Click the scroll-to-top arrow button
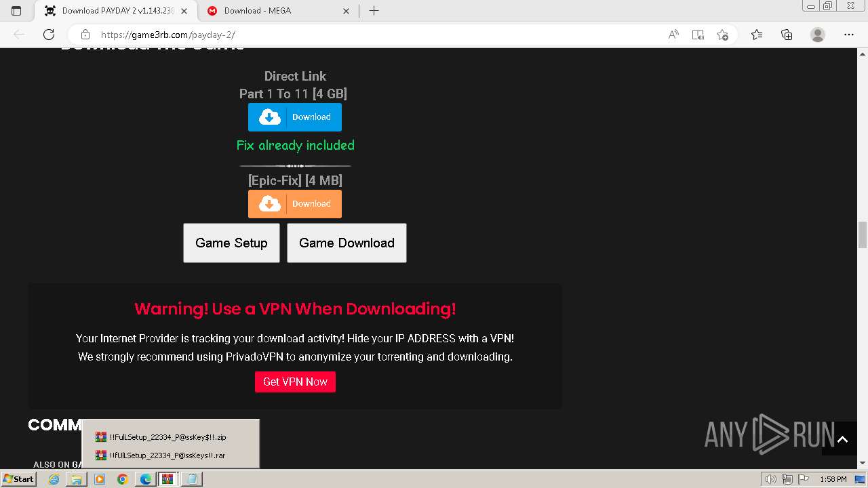This screenshot has width=868, height=488. [x=842, y=439]
